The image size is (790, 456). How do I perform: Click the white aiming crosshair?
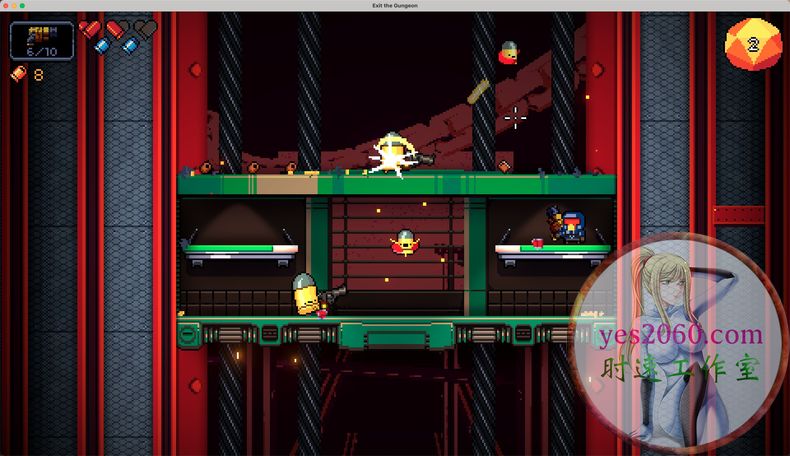point(515,118)
